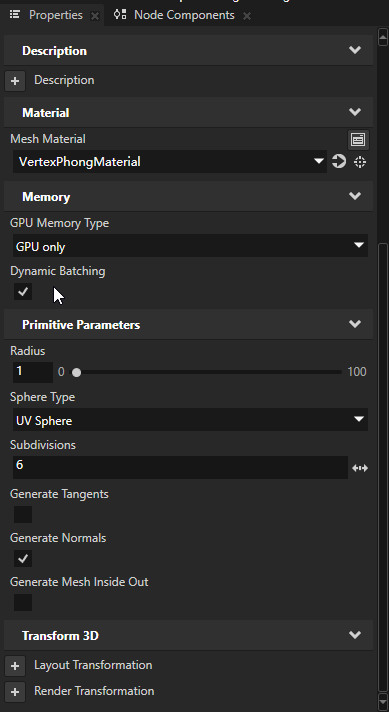
Task: Collapse the Description section chevron
Action: pos(355,50)
